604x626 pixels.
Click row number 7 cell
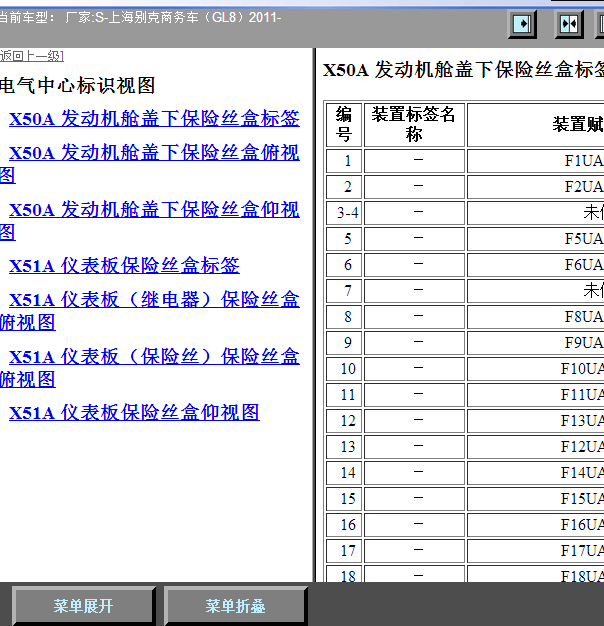pos(344,291)
